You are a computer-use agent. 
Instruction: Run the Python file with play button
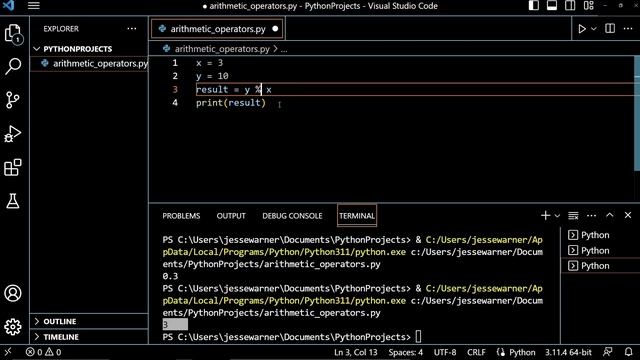click(x=582, y=29)
